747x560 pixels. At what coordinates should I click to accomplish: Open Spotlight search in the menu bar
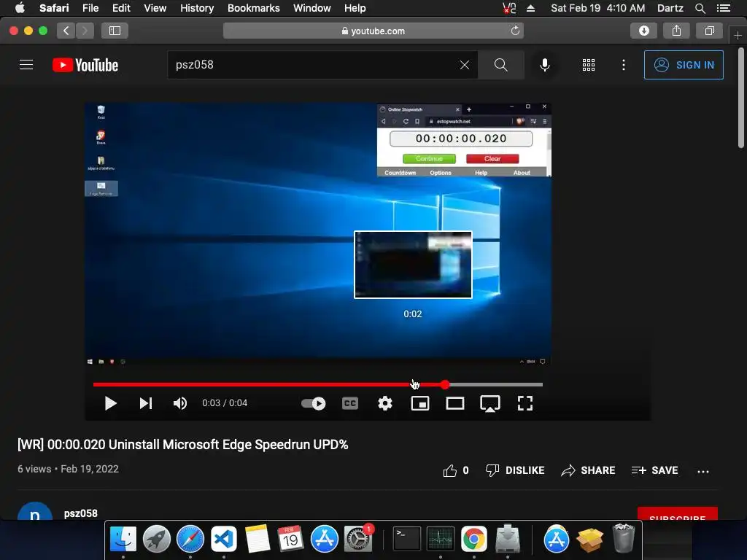tap(700, 8)
